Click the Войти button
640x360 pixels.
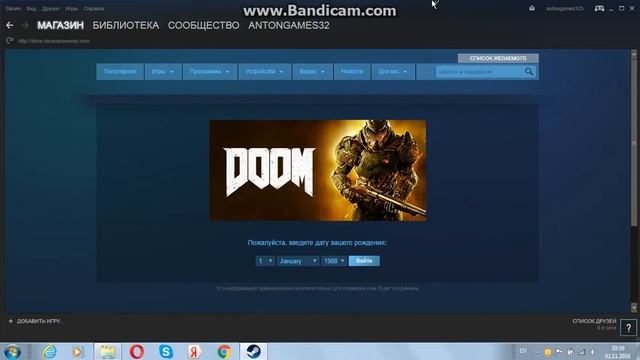[x=364, y=261]
